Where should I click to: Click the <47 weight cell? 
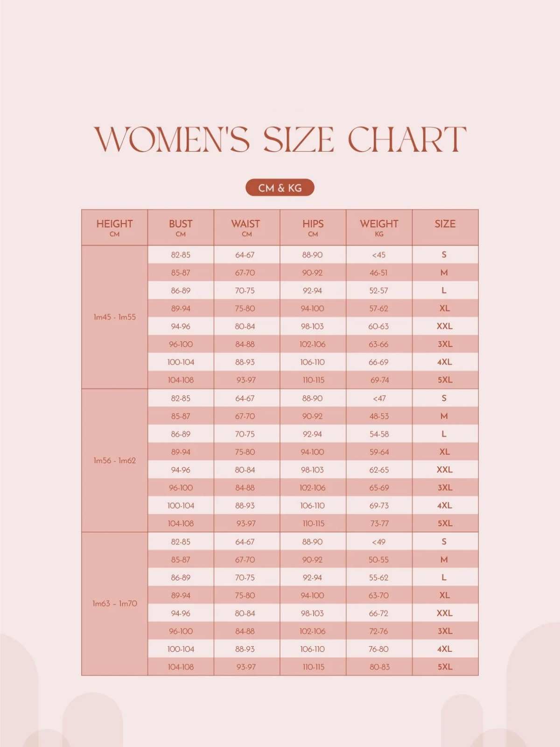(379, 398)
